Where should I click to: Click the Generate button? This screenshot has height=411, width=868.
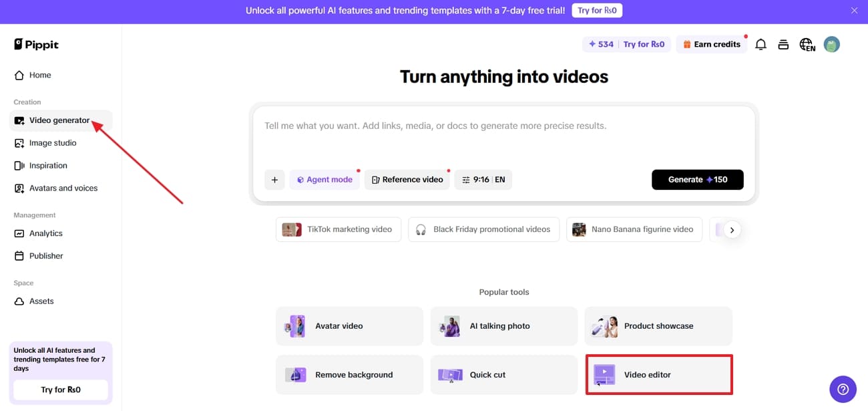click(697, 179)
